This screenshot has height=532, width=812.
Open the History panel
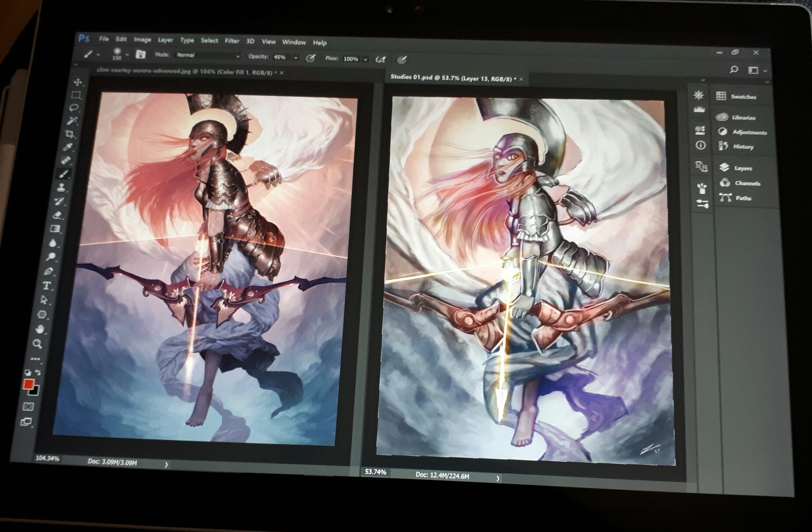tap(743, 147)
